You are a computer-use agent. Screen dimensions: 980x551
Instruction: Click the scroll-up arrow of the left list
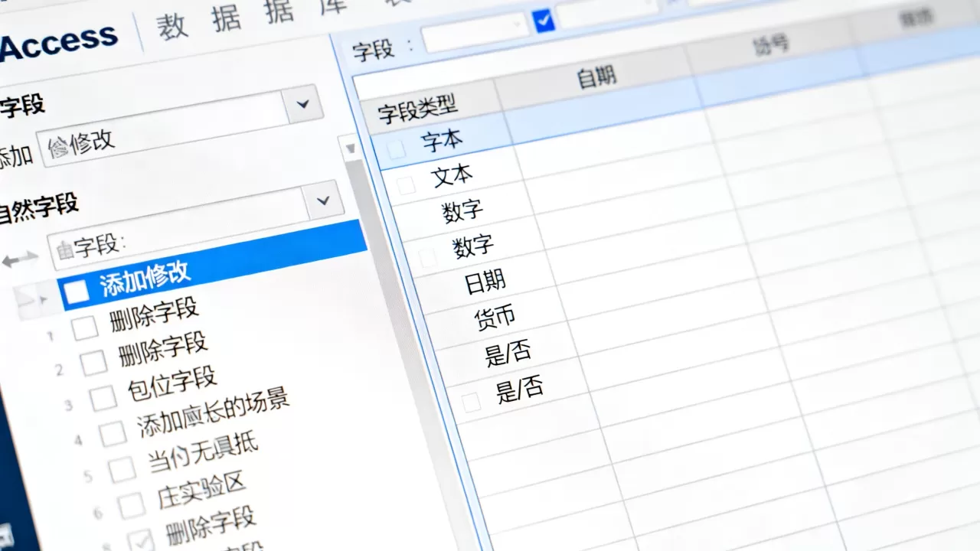(351, 147)
